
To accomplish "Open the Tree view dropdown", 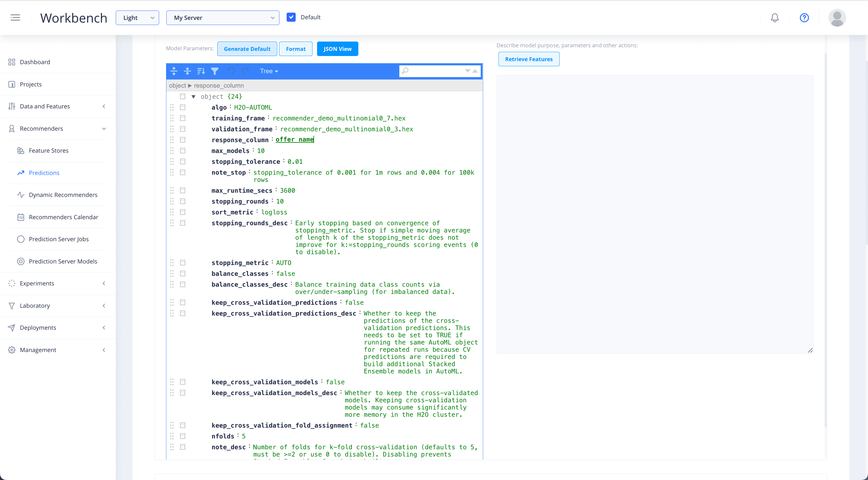I will click(x=269, y=71).
